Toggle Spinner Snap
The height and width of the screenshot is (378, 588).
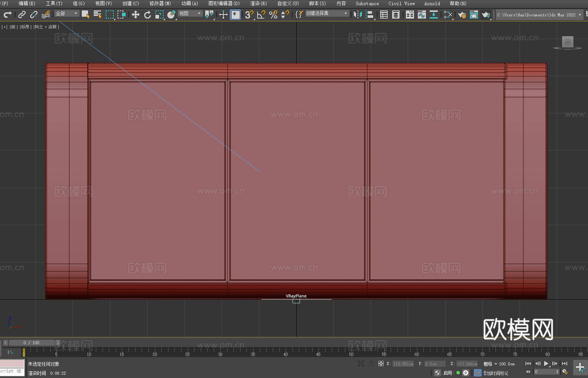click(285, 14)
